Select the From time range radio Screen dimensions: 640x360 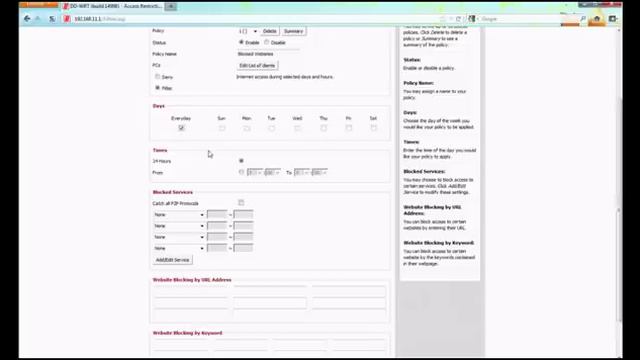[x=241, y=172]
